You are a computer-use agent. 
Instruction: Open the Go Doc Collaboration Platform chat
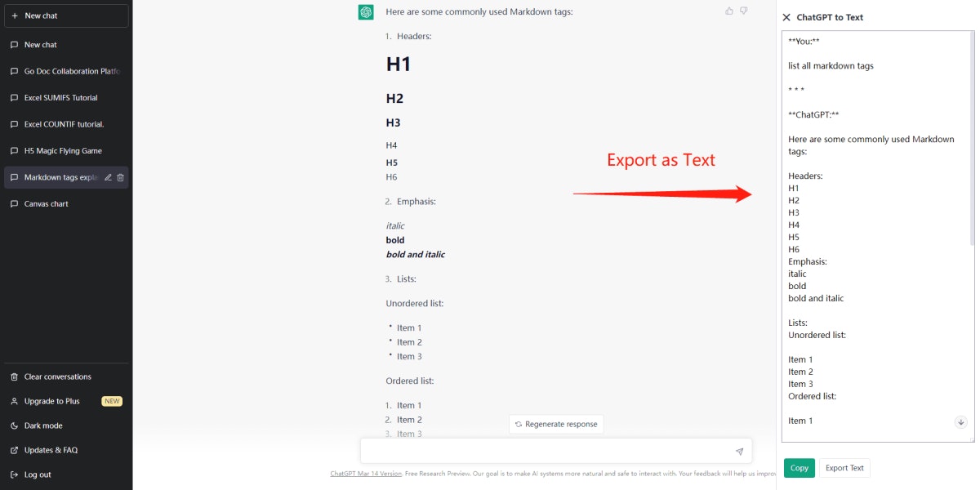[x=66, y=71]
